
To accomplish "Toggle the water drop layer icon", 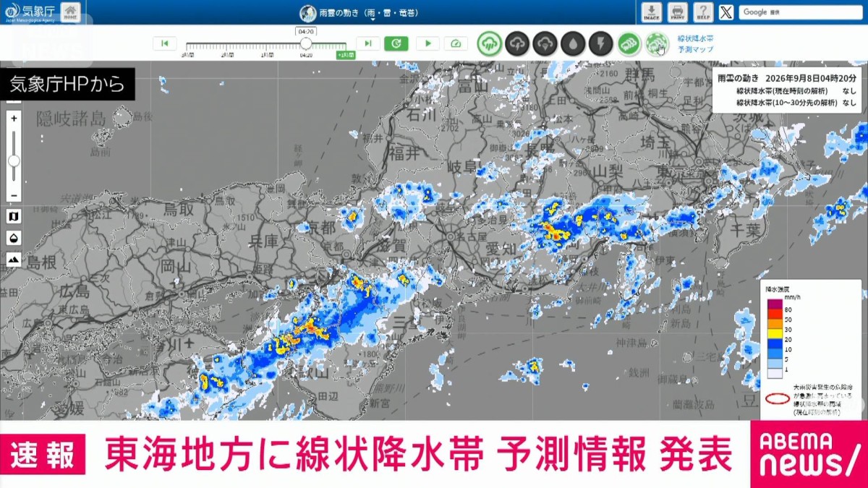I will pos(573,44).
